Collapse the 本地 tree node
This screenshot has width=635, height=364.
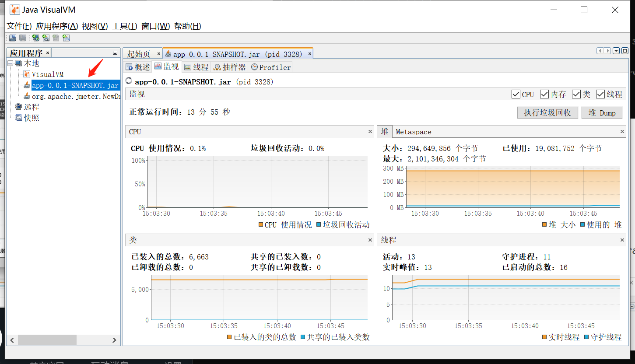(x=11, y=63)
